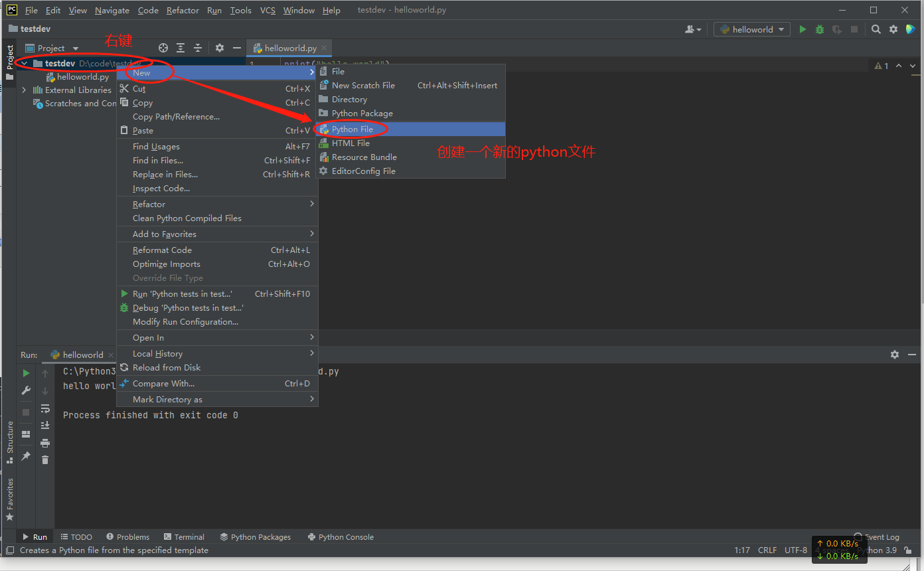Go to previous highlighted error arrow
The width and height of the screenshot is (924, 571).
899,66
